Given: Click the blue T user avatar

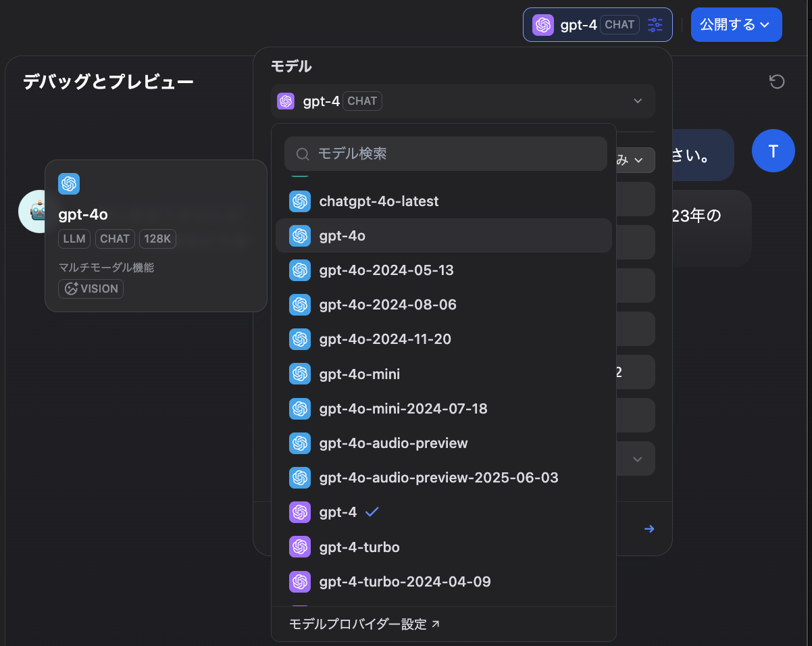Looking at the screenshot, I should [773, 151].
